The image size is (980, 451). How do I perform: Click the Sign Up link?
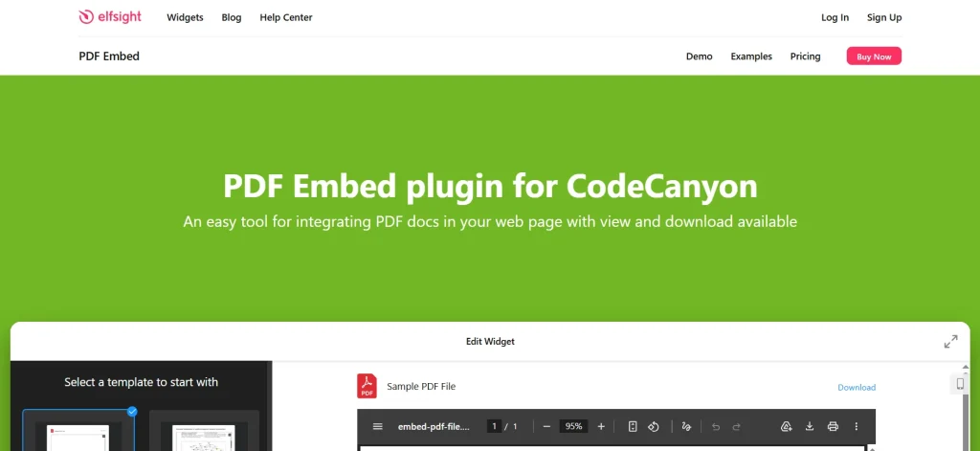tap(884, 17)
